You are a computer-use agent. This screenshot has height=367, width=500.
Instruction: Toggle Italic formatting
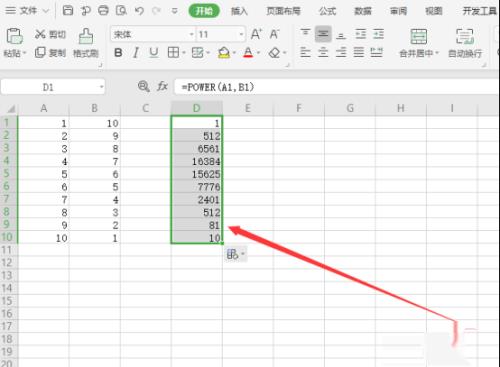(136, 53)
